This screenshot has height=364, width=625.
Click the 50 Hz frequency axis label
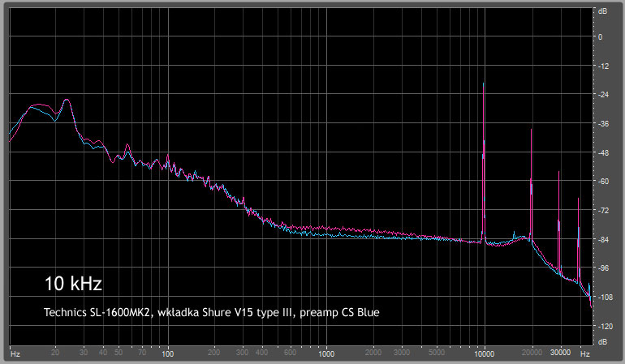[x=119, y=353]
